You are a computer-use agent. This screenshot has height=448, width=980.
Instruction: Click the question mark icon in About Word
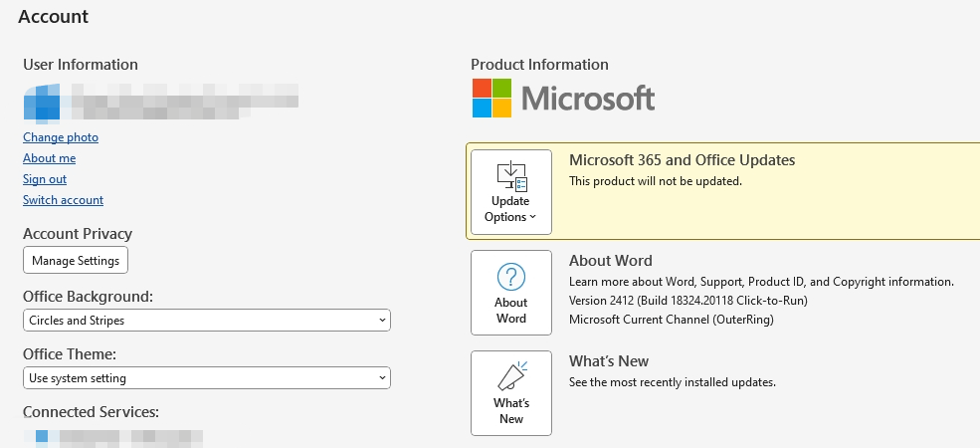(511, 277)
